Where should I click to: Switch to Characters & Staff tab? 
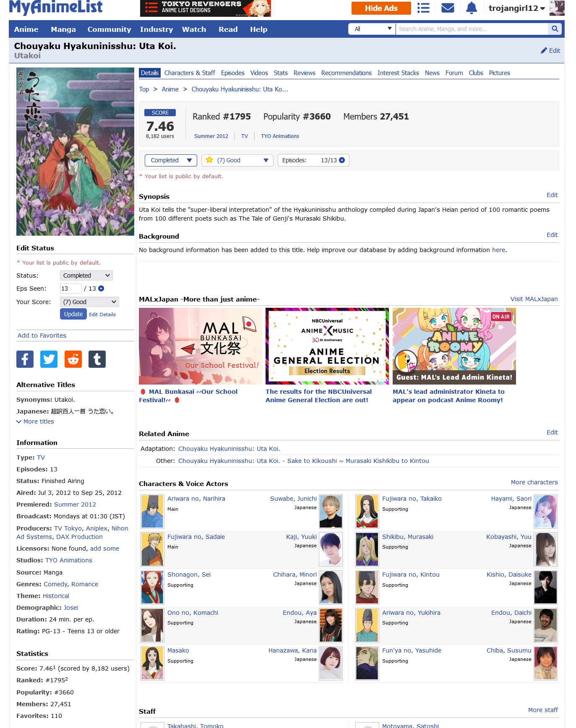(190, 73)
